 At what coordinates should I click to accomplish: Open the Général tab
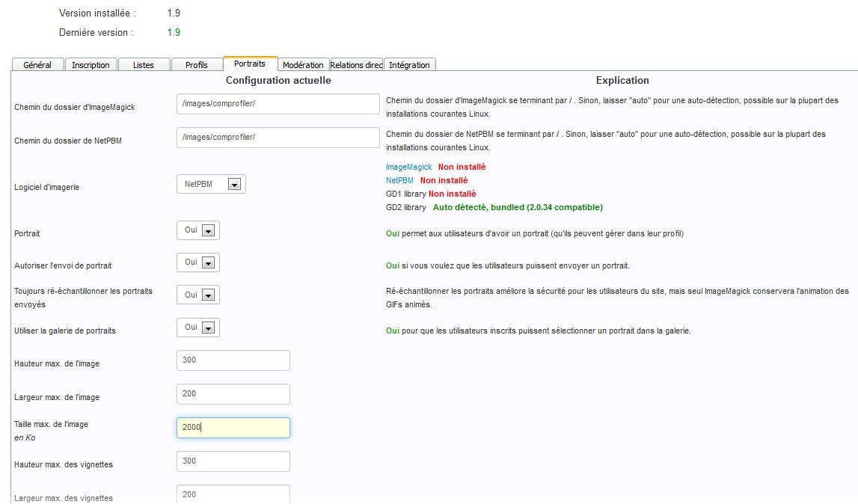(37, 65)
